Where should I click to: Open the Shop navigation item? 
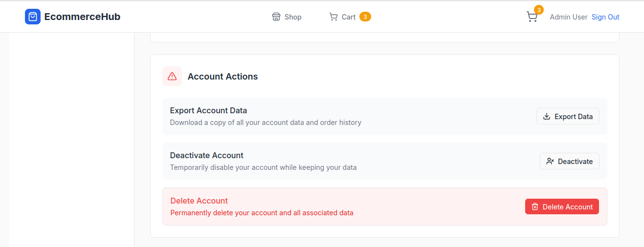tap(292, 17)
